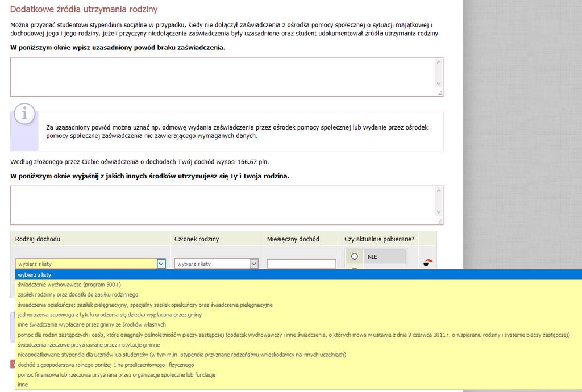Select 'świadczenie wychowawcze (program 500+)' option
582x392 pixels.
(298, 285)
